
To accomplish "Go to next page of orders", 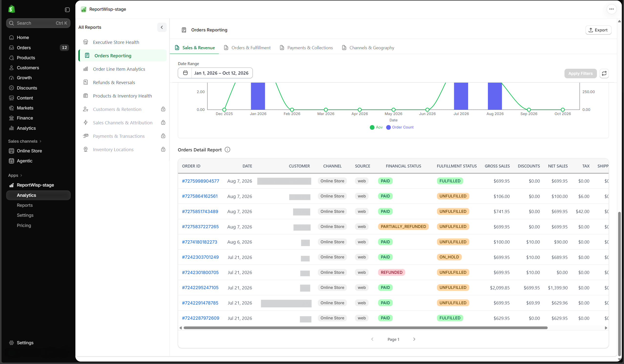I will coord(414,339).
